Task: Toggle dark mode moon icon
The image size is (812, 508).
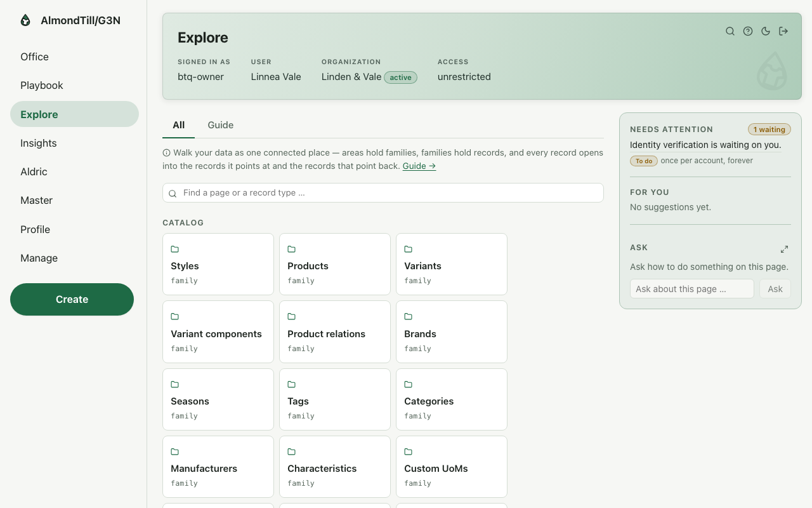Action: (x=766, y=31)
